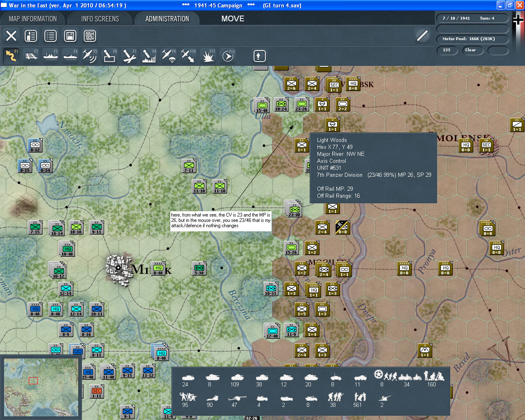Viewport: 525px width, 420px height.
Task: Enable F5 Air recon mode
Action: (x=90, y=56)
